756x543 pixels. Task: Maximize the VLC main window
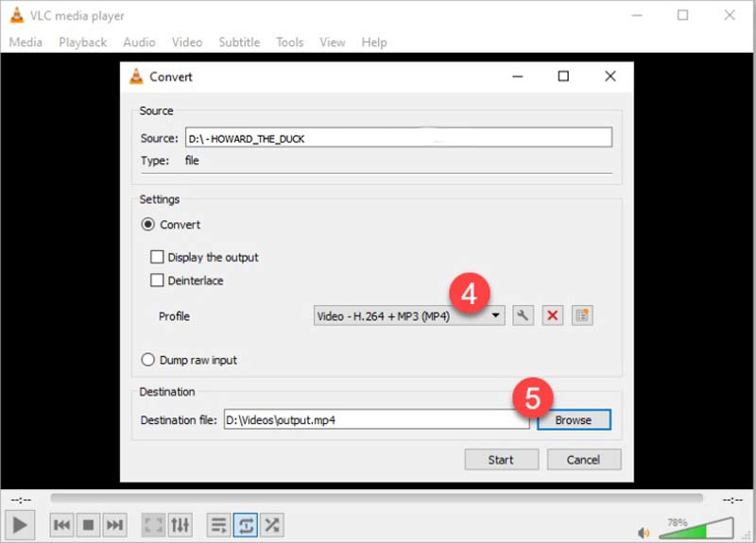click(x=682, y=15)
